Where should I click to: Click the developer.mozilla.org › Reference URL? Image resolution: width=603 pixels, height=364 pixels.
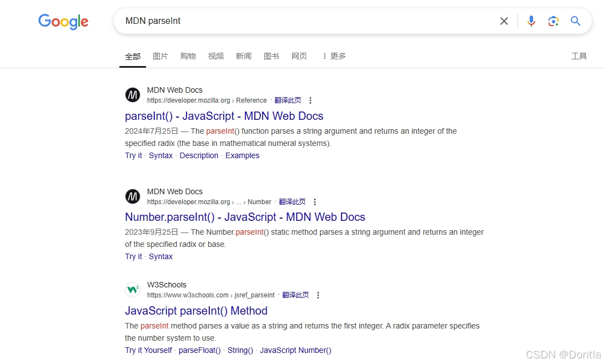[x=207, y=100]
